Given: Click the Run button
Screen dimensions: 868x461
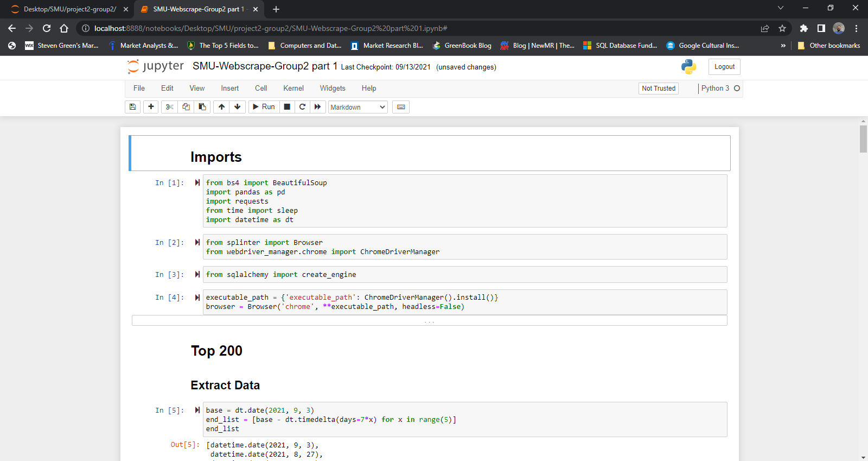Looking at the screenshot, I should pos(264,107).
